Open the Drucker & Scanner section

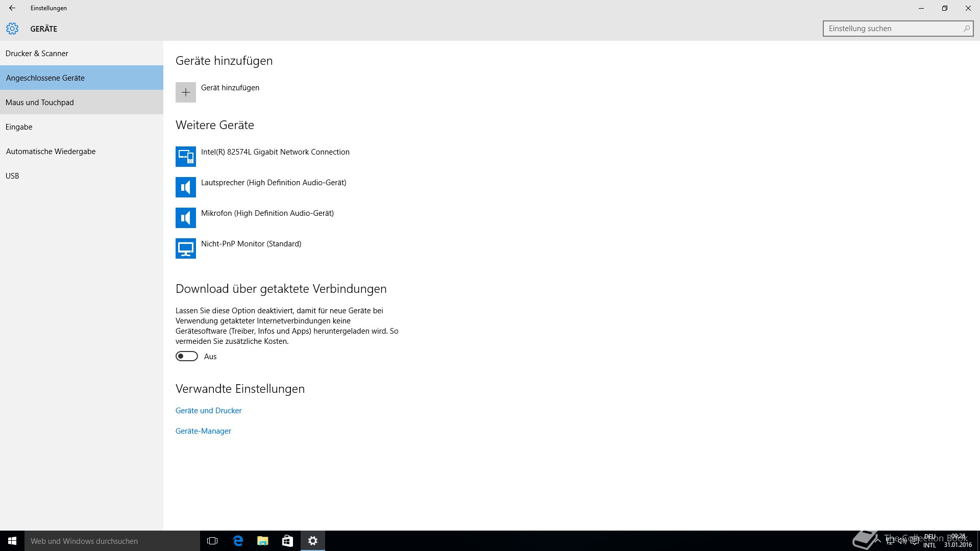click(82, 53)
